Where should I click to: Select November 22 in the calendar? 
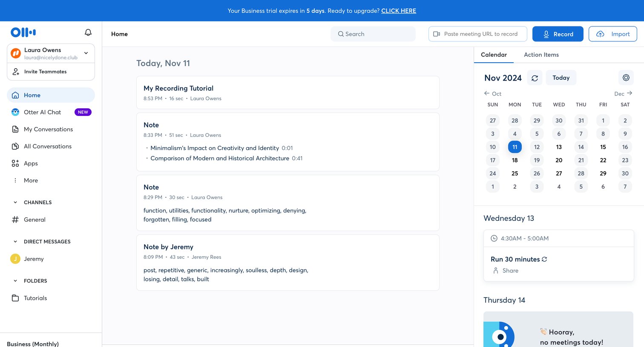(x=603, y=160)
